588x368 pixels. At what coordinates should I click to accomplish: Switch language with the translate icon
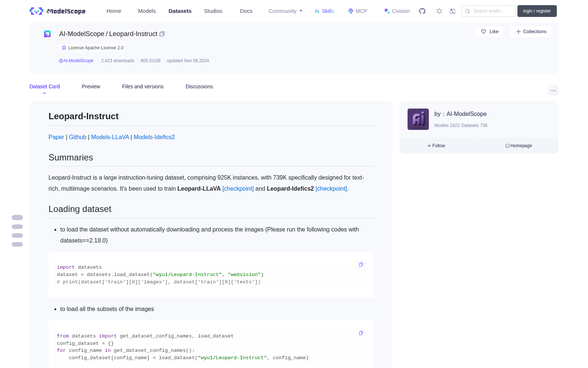coord(453,11)
